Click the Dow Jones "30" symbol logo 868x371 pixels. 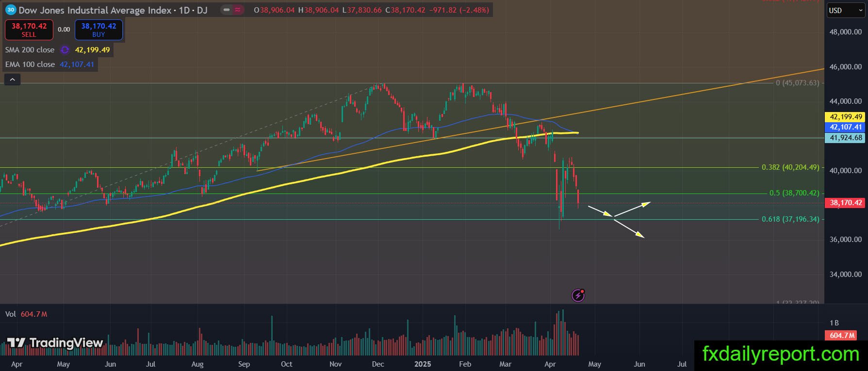pyautogui.click(x=10, y=10)
